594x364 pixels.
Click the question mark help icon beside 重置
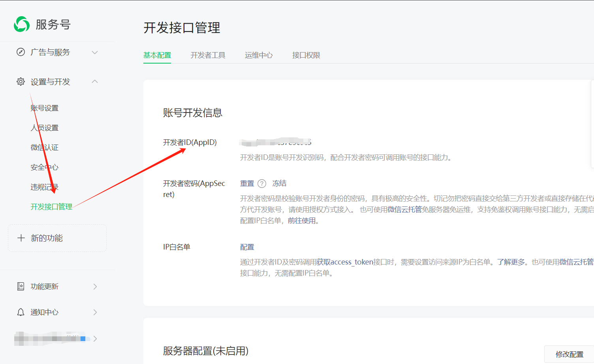pyautogui.click(x=262, y=184)
